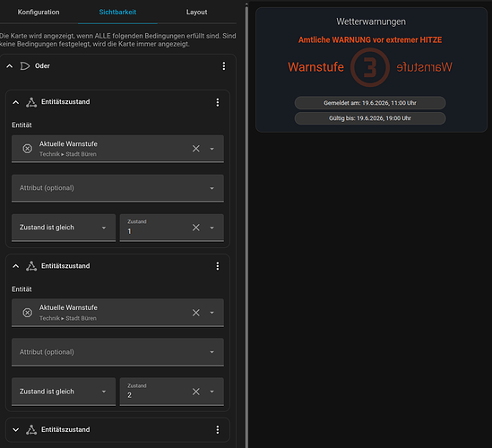Screen dimensions: 492x448
Task: Click entity icon of first Aktuelle Warnstufe
Action: point(27,149)
